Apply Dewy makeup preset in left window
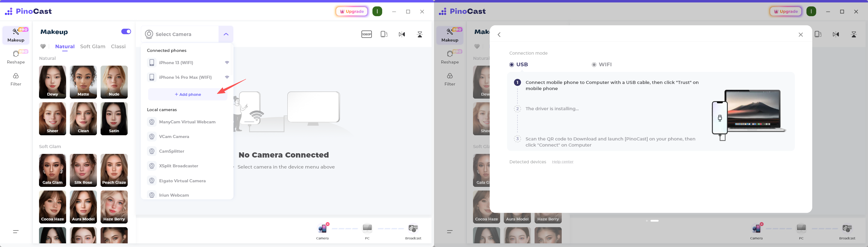The image size is (868, 247). (x=52, y=82)
